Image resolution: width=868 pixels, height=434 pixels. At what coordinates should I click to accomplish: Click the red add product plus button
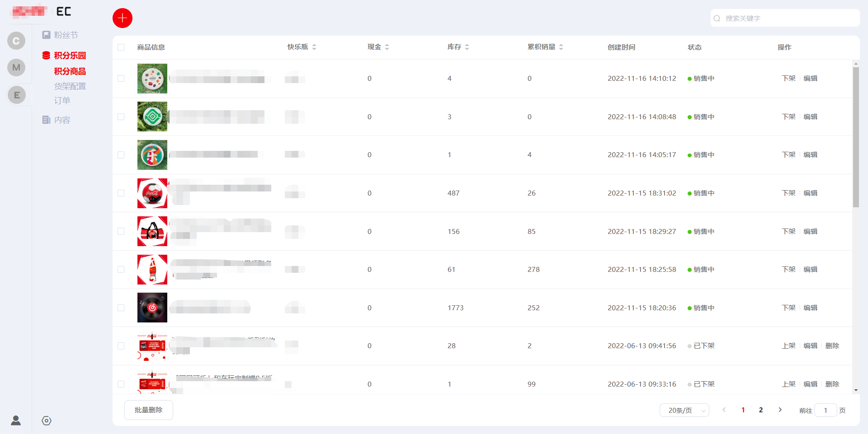[x=122, y=18]
